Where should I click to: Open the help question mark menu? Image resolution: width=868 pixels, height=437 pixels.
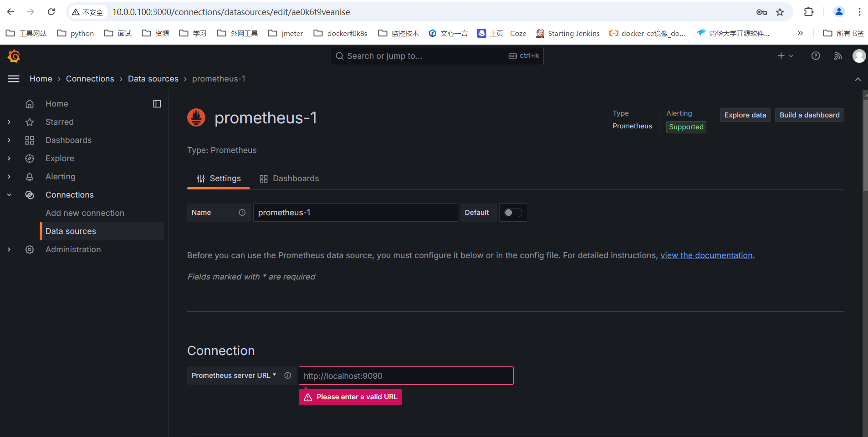pos(816,56)
